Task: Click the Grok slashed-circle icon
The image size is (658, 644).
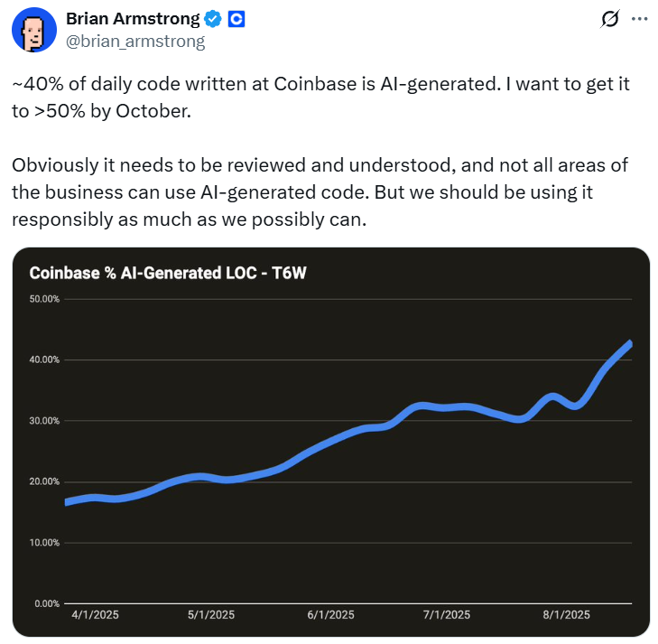Action: pos(608,18)
